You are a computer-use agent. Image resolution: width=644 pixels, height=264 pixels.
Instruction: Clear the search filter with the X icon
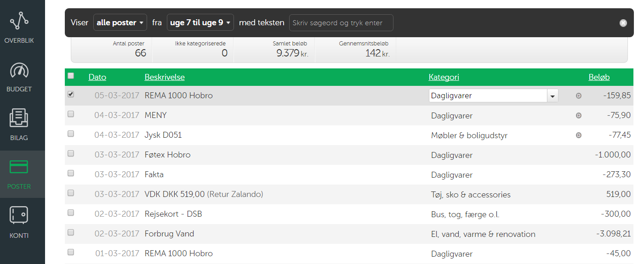click(x=623, y=23)
